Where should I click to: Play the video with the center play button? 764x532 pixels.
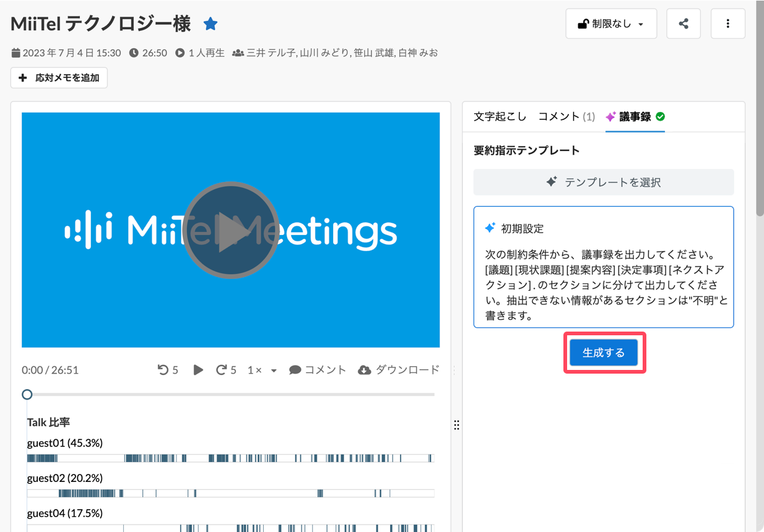[231, 230]
